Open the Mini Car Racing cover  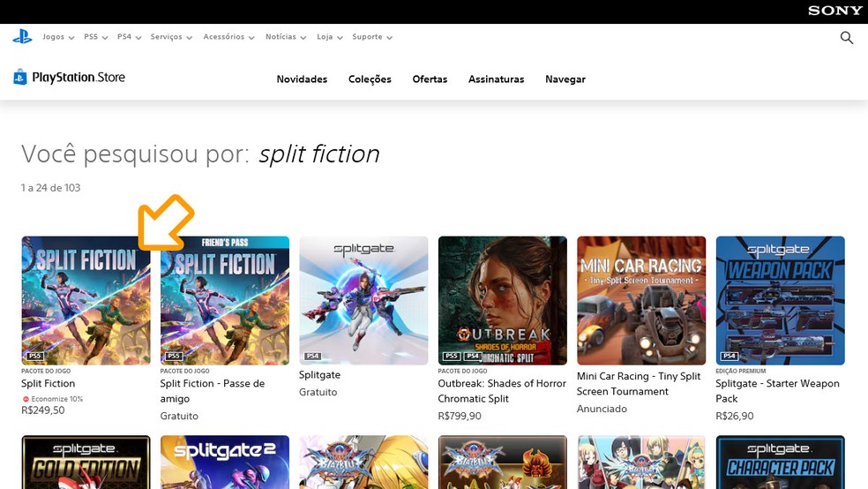tap(641, 301)
